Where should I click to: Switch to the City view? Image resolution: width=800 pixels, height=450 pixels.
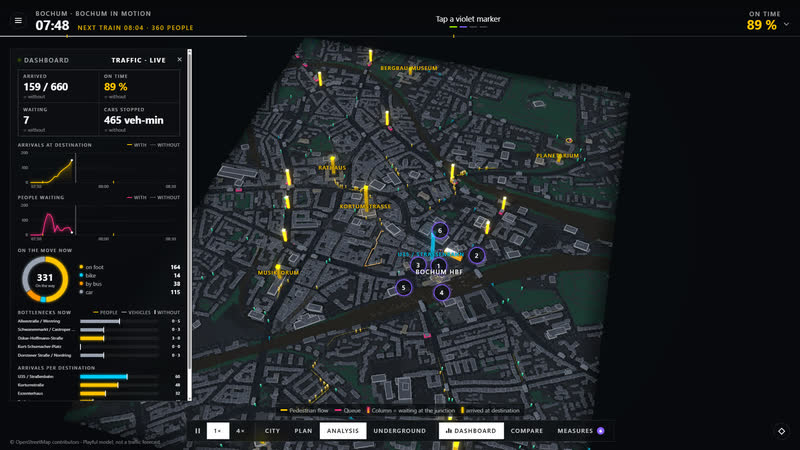(x=272, y=431)
